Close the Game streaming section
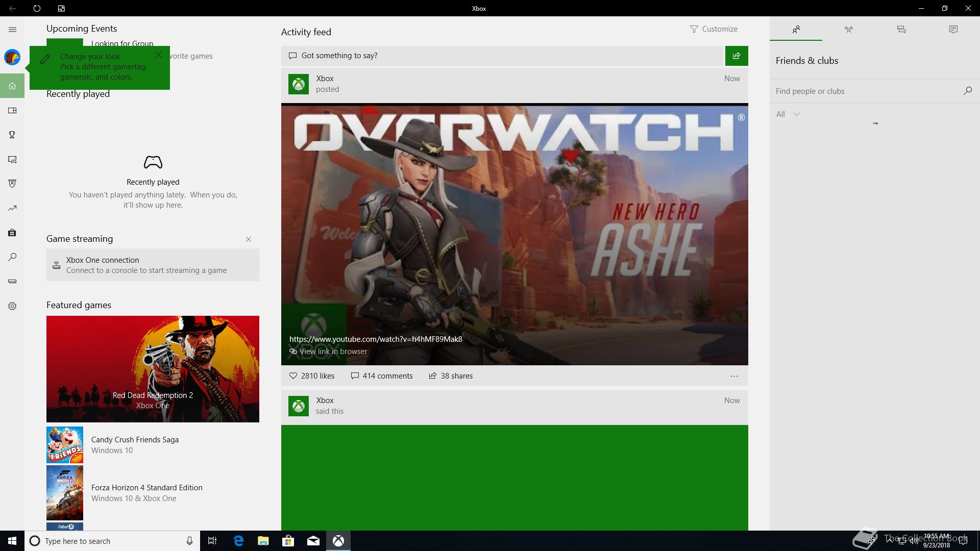980x551 pixels. tap(249, 239)
